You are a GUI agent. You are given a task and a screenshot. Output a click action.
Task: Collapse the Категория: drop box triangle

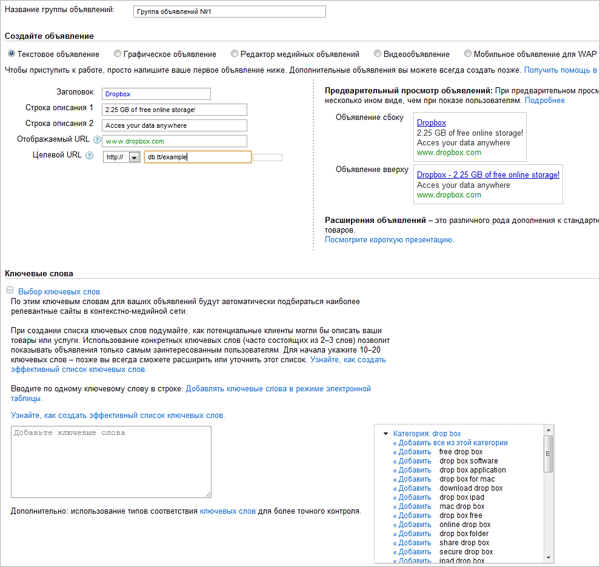coord(386,434)
